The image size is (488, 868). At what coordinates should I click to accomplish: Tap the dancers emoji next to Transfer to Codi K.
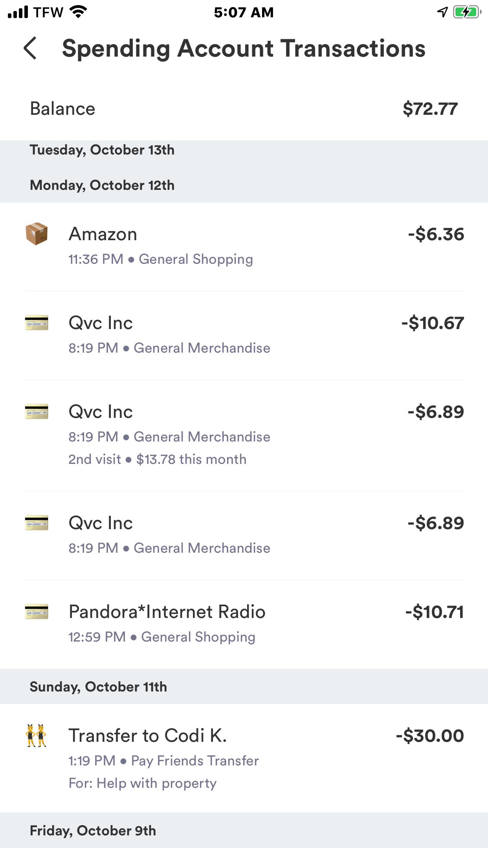(x=37, y=735)
